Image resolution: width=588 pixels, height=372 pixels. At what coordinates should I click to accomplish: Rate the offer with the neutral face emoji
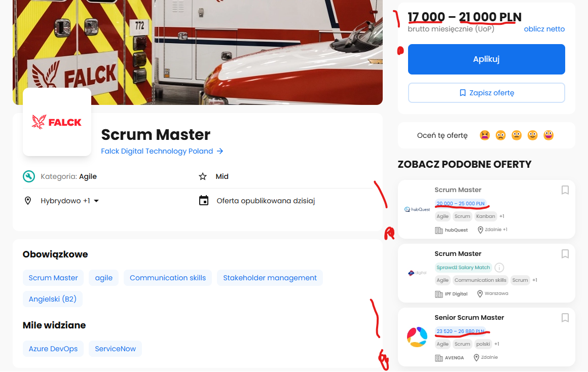[x=517, y=135]
